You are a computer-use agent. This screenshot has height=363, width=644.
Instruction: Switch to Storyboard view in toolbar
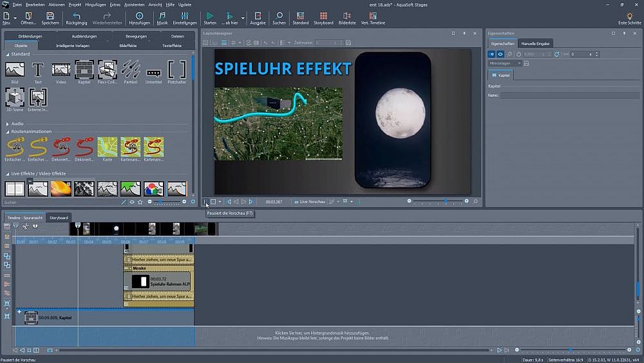pyautogui.click(x=323, y=15)
